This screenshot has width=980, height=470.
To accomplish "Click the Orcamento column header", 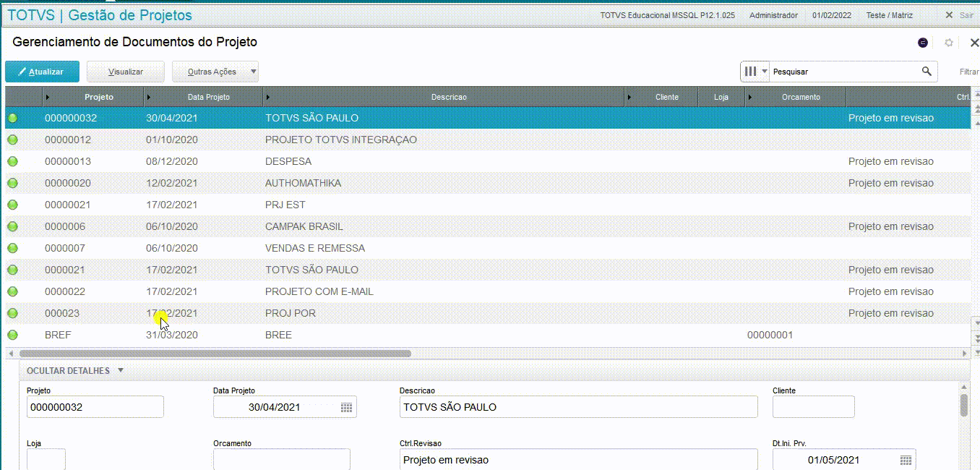I will click(795, 97).
